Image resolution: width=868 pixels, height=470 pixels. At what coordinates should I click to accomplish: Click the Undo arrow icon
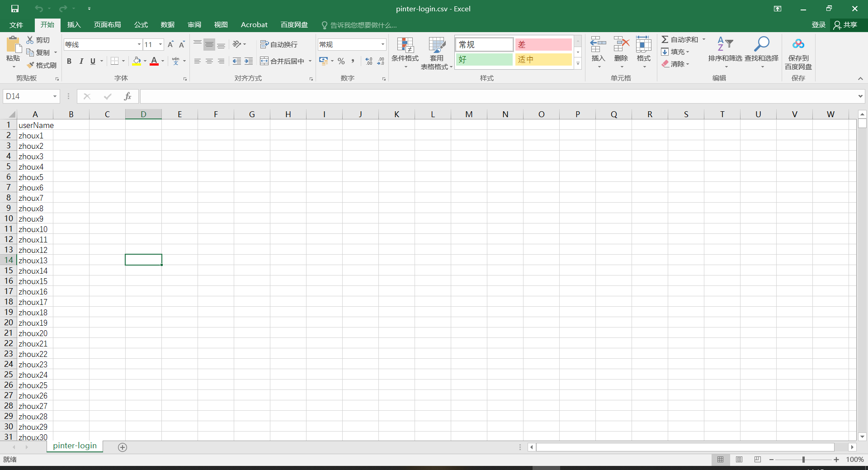point(39,9)
